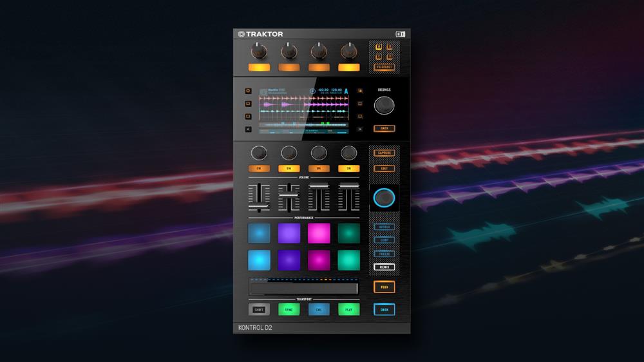Click the DECK button

(x=384, y=309)
